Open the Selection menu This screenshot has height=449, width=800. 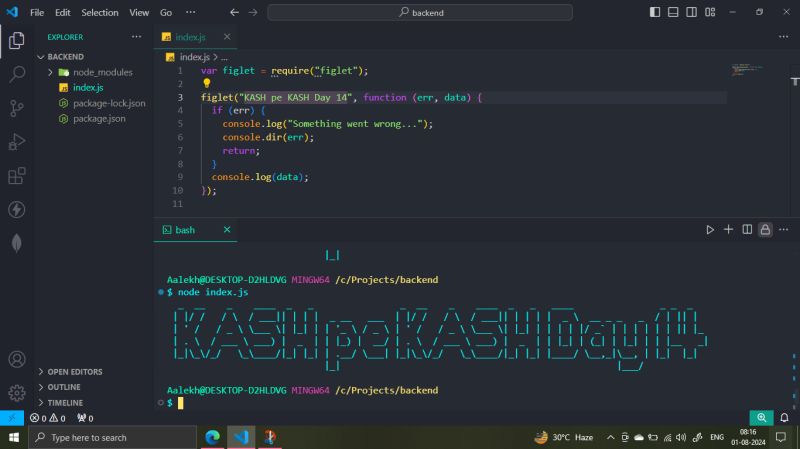click(x=99, y=12)
